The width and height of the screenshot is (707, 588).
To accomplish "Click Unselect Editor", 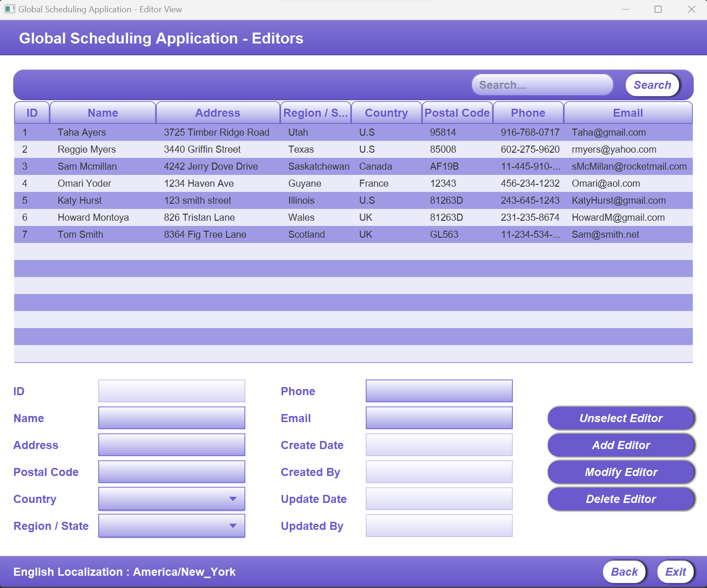I will tap(621, 418).
